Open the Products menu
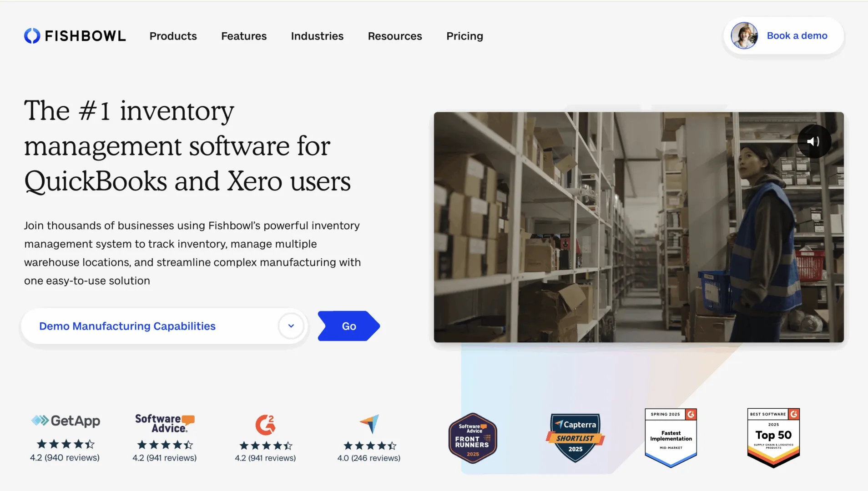Viewport: 868px width, 491px height. [x=173, y=36]
